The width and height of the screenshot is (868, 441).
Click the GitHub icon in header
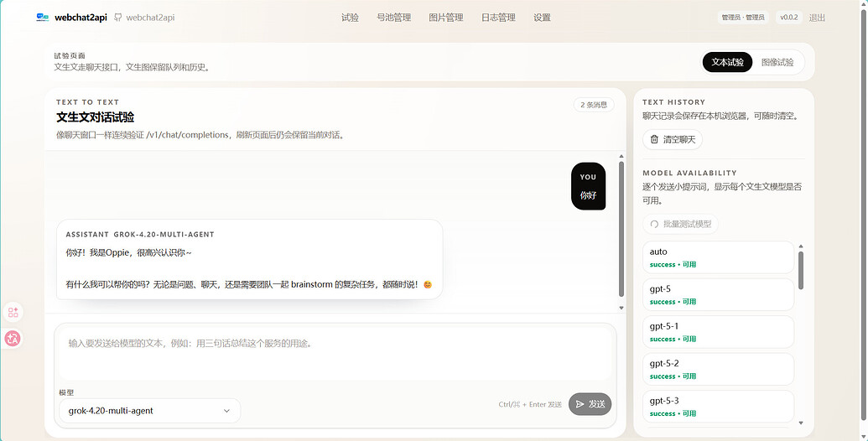[x=118, y=17]
